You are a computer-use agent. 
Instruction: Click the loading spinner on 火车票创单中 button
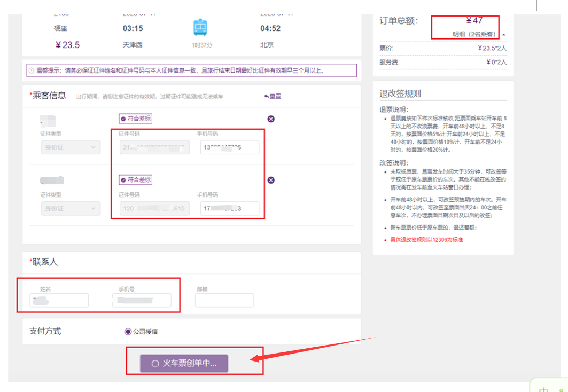tap(155, 364)
